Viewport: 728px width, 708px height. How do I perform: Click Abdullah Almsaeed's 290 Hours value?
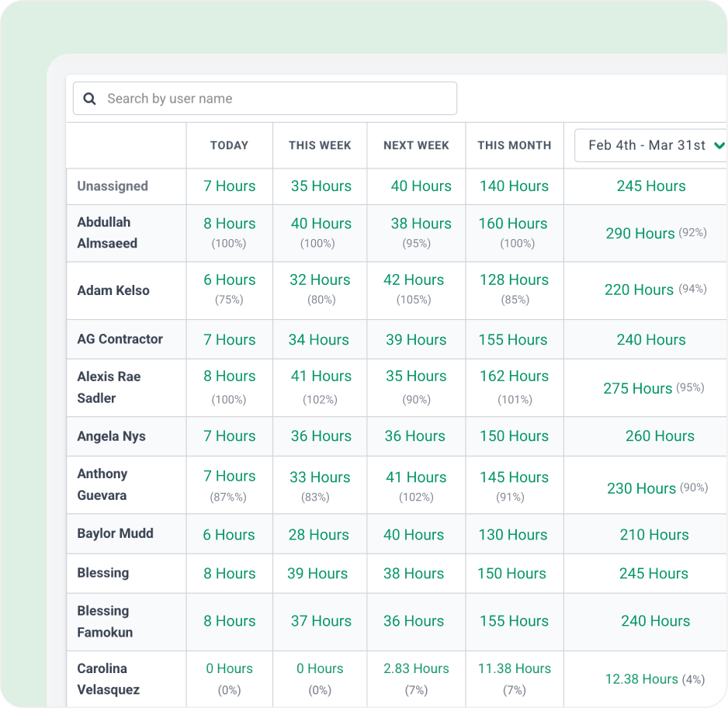point(640,234)
